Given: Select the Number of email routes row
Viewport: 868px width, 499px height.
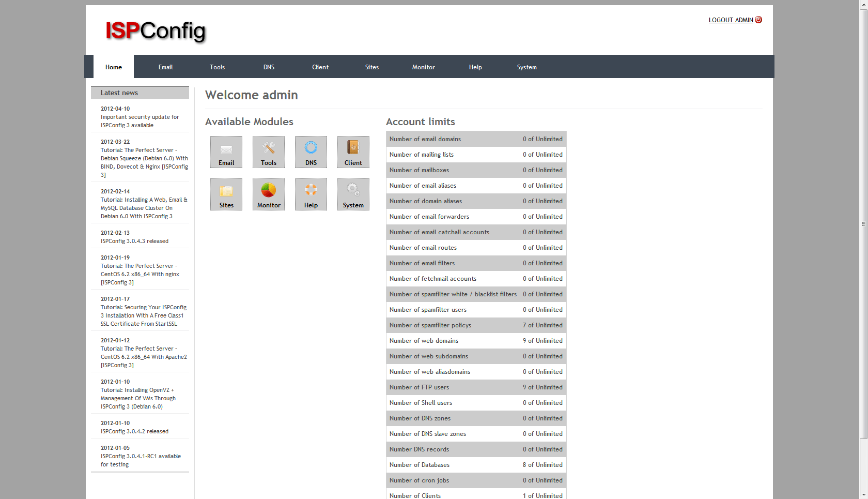Looking at the screenshot, I should point(476,248).
